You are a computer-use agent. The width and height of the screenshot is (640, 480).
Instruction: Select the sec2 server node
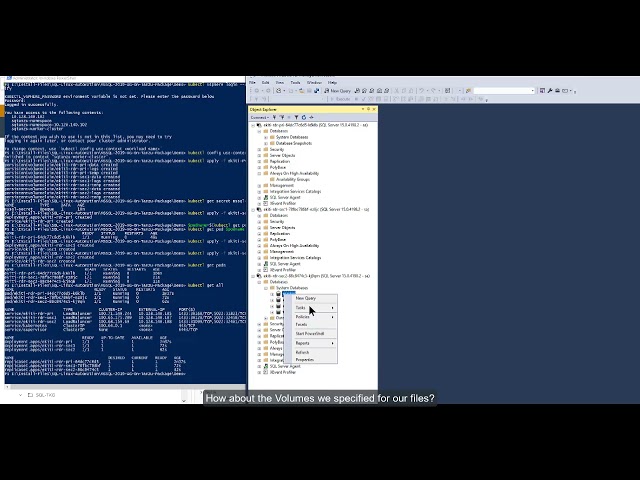(x=316, y=276)
